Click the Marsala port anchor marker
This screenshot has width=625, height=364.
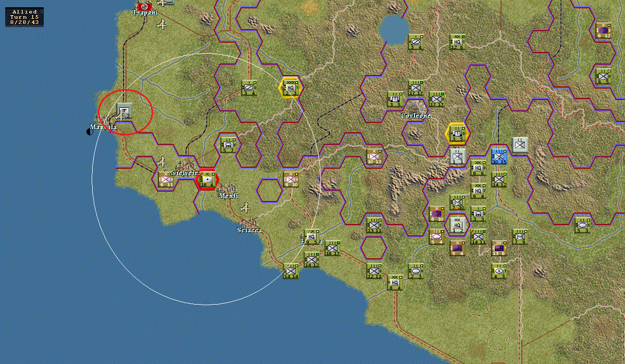(89, 132)
